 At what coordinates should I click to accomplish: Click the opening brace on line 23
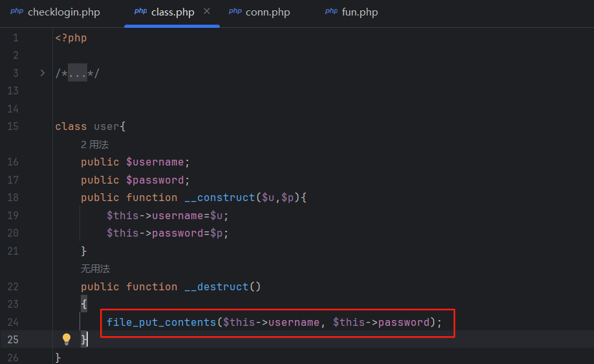pos(84,304)
